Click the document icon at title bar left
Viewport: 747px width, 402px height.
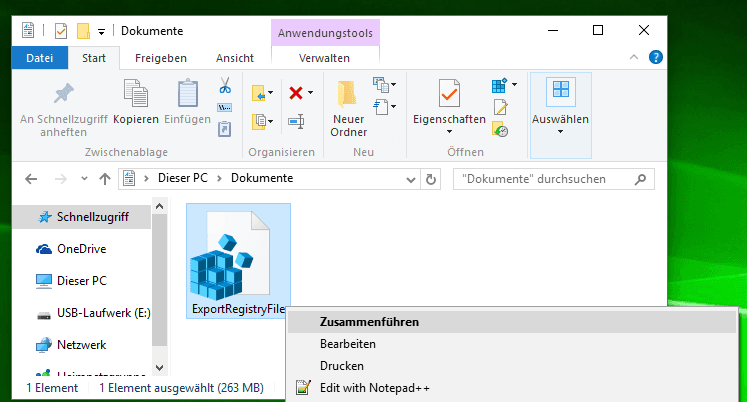28,30
